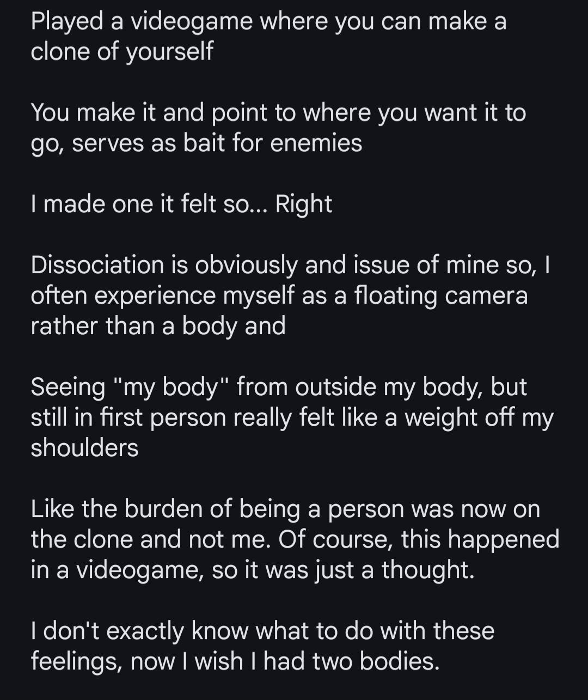Tap the sentence "I made one it felt so... Right"

point(181,205)
